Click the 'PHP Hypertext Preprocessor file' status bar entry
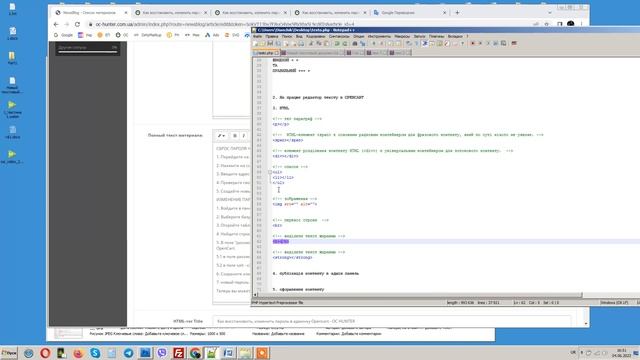The width and height of the screenshot is (640, 360). (278, 302)
